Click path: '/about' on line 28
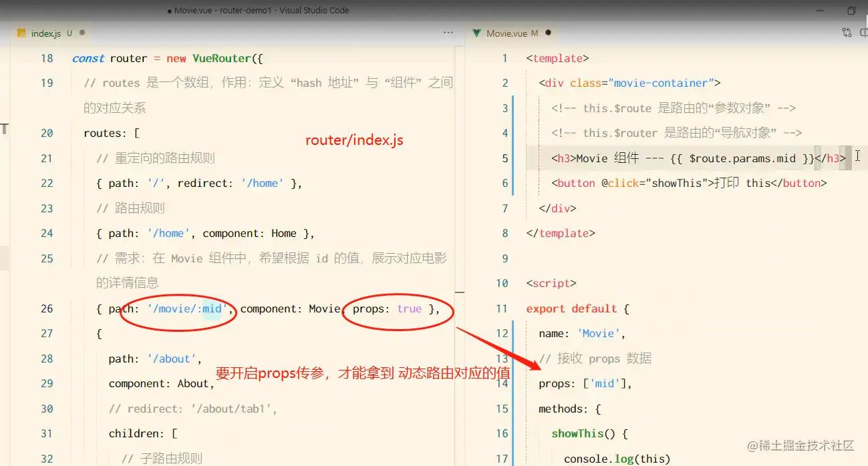Image resolution: width=868 pixels, height=466 pixels. pos(155,359)
